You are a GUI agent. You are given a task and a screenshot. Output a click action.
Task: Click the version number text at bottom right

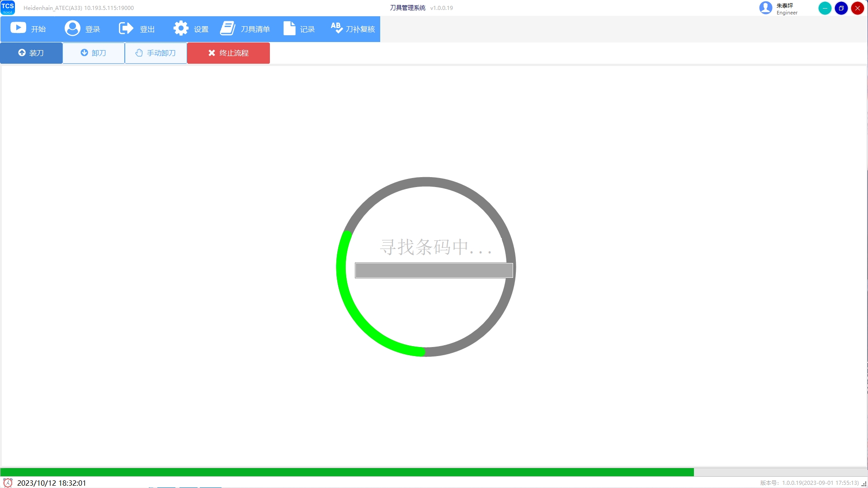[x=809, y=483]
